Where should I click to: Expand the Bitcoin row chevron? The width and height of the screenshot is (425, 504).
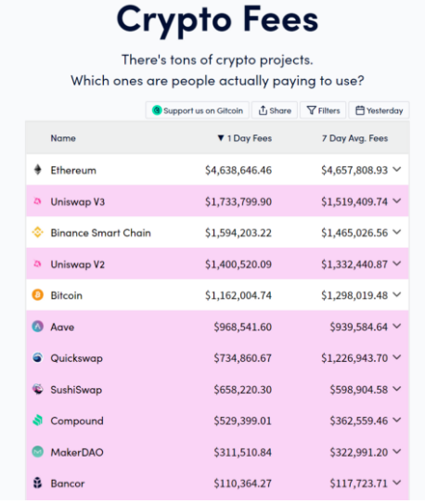point(397,294)
